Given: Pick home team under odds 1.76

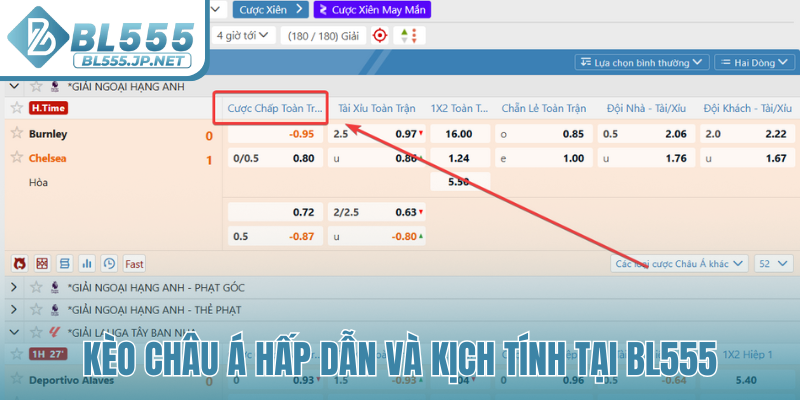Looking at the screenshot, I should point(646,158).
